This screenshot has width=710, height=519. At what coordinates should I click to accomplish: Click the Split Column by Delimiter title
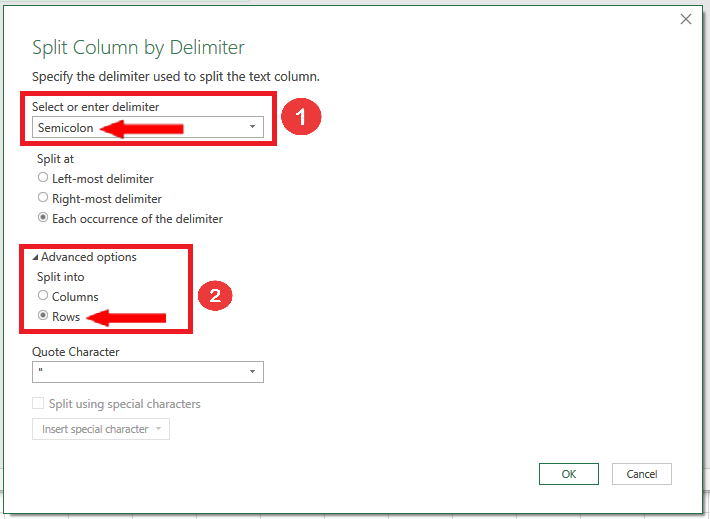coord(138,48)
